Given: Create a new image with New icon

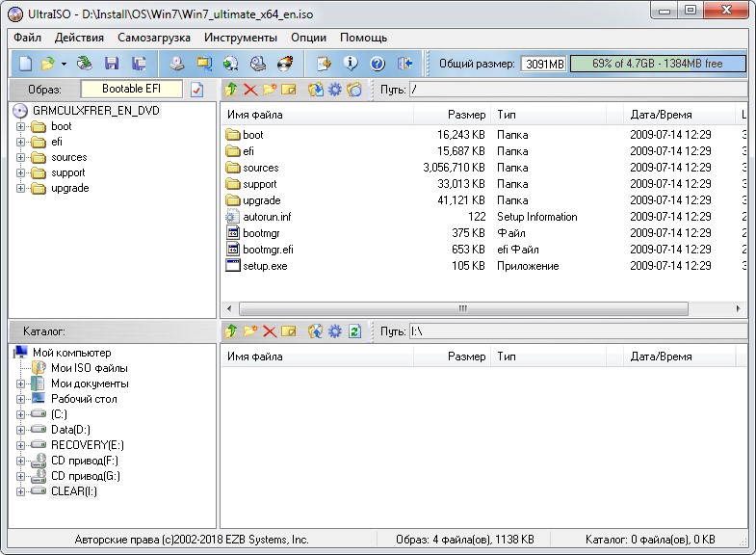Looking at the screenshot, I should (25, 64).
